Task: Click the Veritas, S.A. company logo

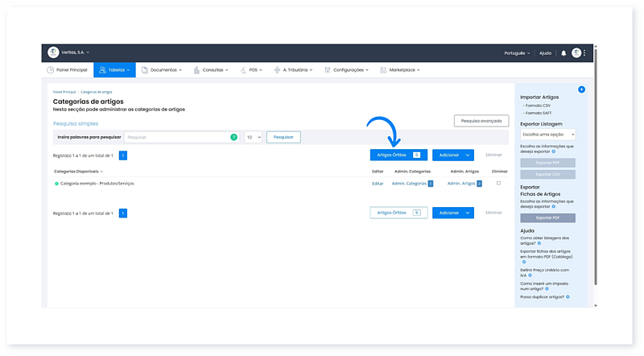Action: (x=53, y=52)
